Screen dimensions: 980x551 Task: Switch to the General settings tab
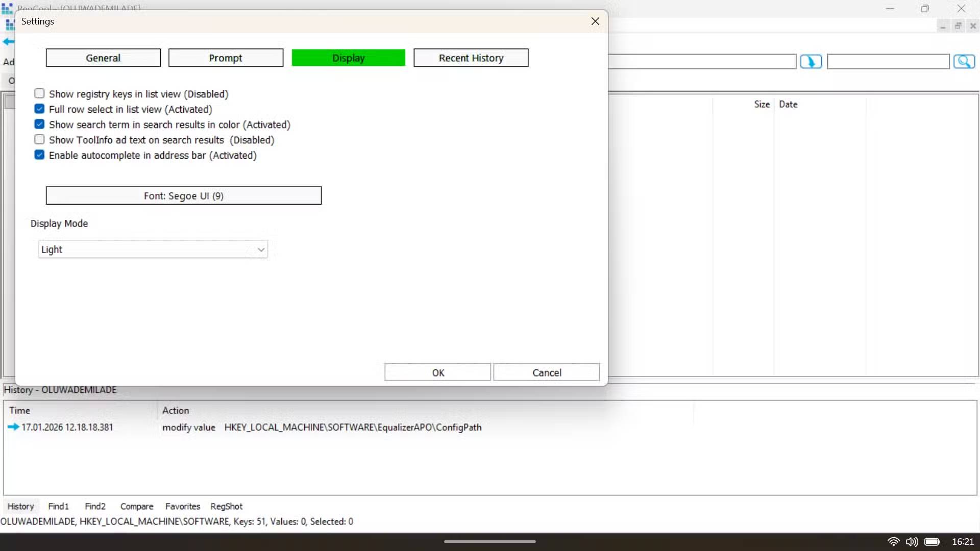click(x=103, y=58)
